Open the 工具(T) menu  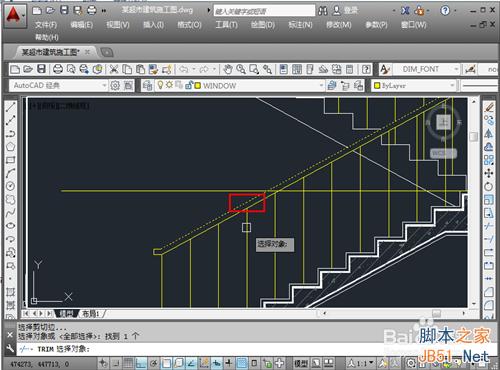(227, 25)
